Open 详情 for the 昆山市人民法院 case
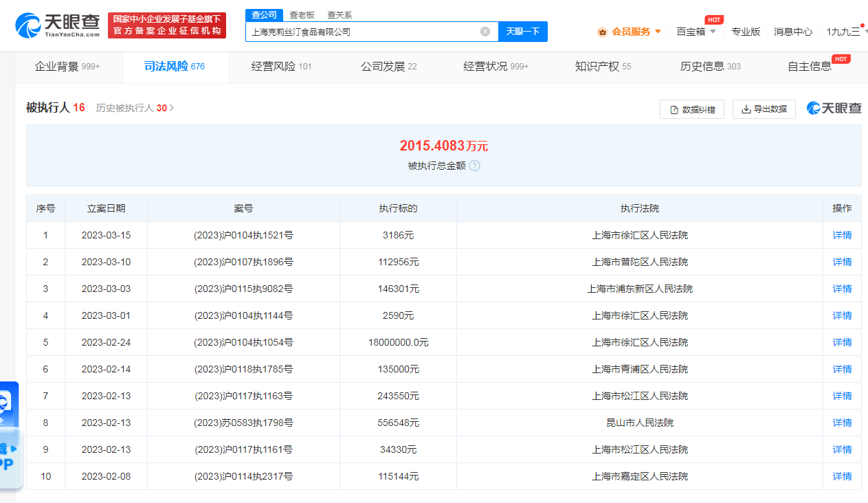Viewport: 868px width, 503px height. pyautogui.click(x=842, y=423)
